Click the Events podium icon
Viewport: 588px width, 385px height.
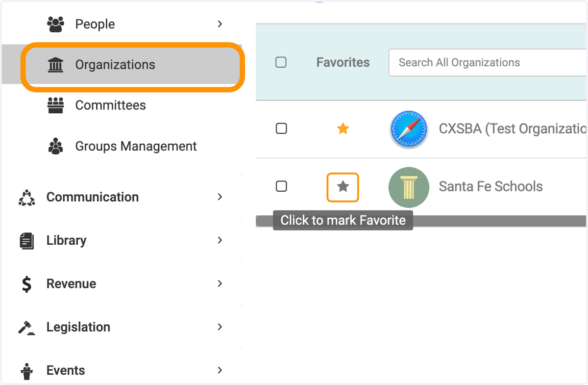tap(26, 371)
